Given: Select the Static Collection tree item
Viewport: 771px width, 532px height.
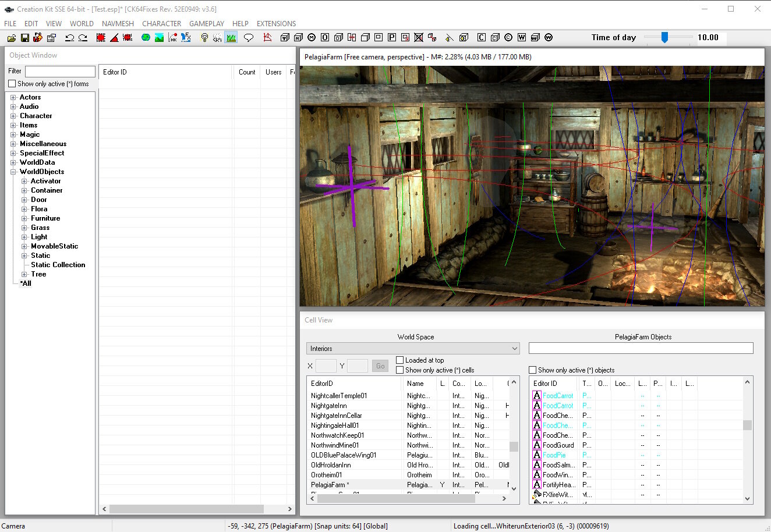Looking at the screenshot, I should click(x=58, y=265).
